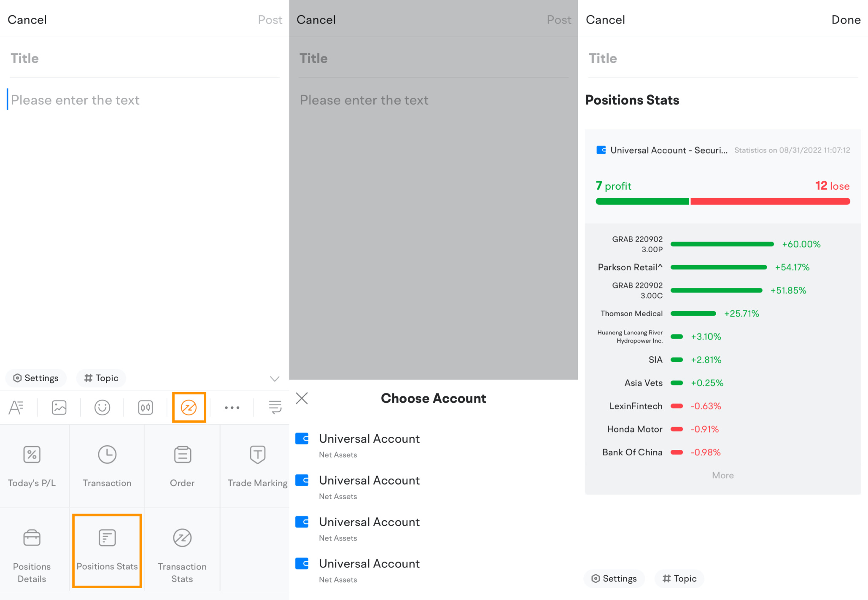Click Cancel button on middle screen
Viewport: 868px width, 600px height.
(x=316, y=19)
